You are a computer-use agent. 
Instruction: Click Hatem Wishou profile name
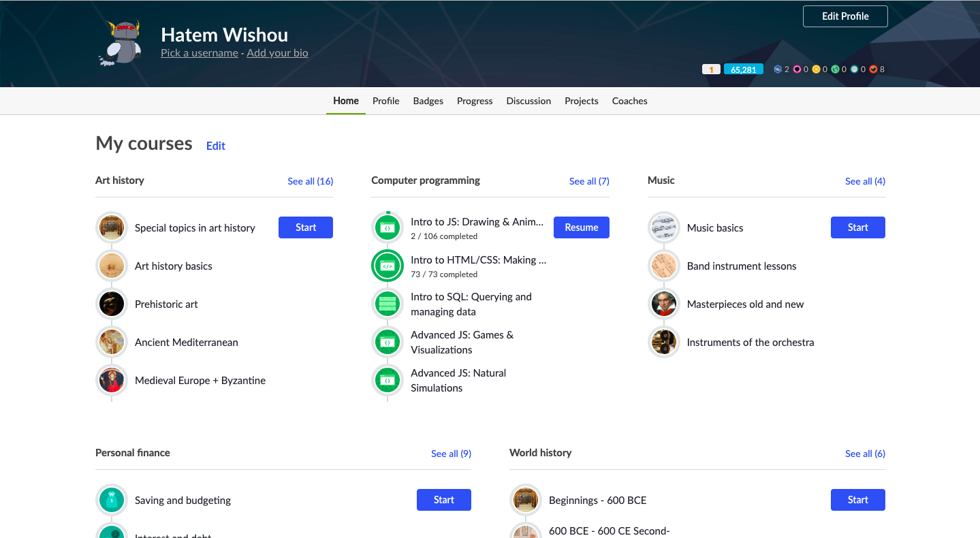point(224,35)
